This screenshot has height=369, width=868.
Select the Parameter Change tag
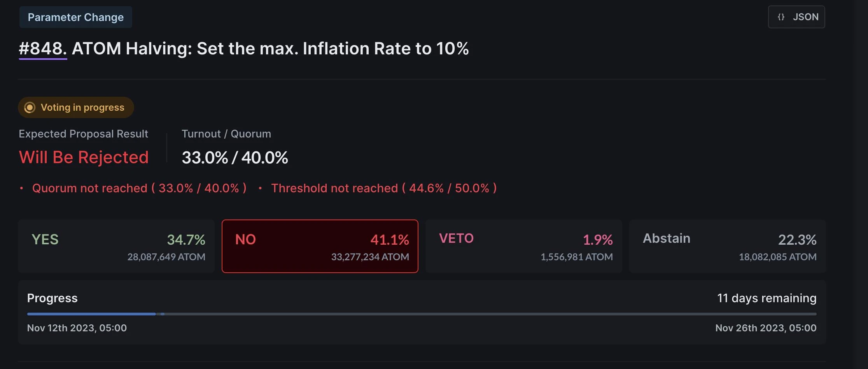tap(76, 17)
